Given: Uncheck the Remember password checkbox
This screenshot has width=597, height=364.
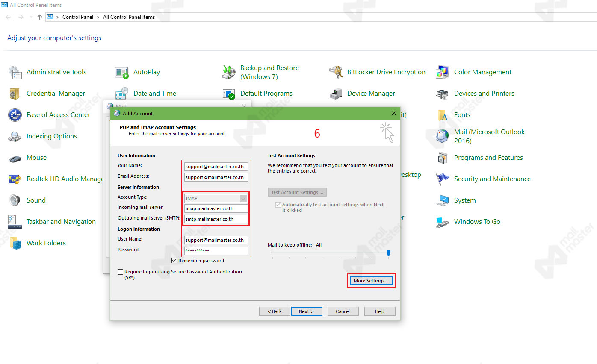Looking at the screenshot, I should pyautogui.click(x=174, y=260).
